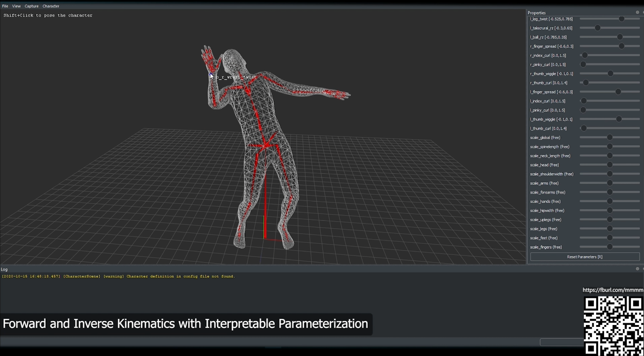Click the Log panel gear icon
The width and height of the screenshot is (644, 356).
click(x=637, y=269)
